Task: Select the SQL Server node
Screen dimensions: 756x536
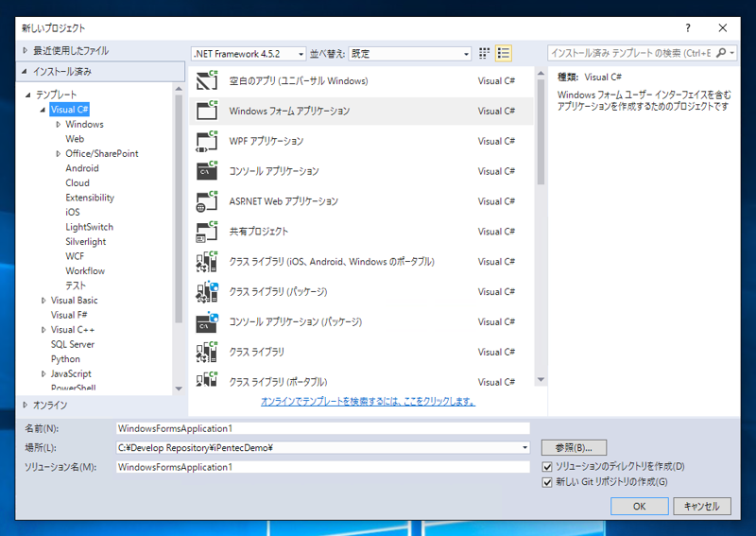Action: tap(73, 344)
